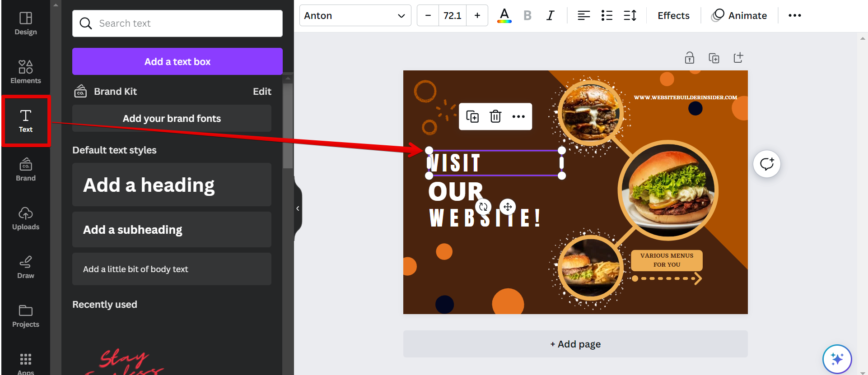Open the Anton font dropdown

click(355, 16)
